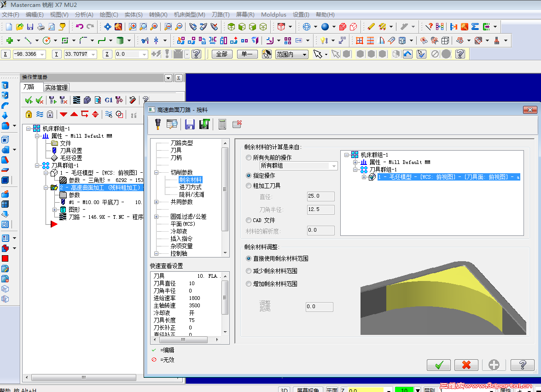Viewport: 541px width, 392px height.
Task: Switch to the 实体管理 tab
Action: point(57,88)
